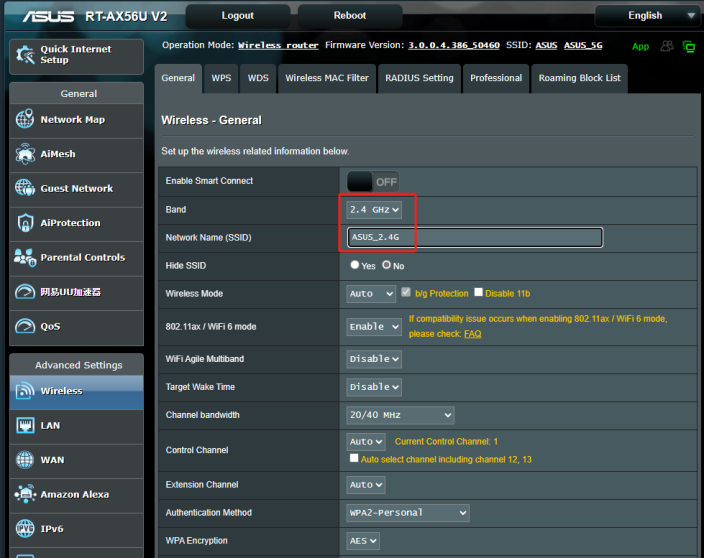Click the WAN globe icon
Viewport: 704px width, 558px height.
[25, 460]
